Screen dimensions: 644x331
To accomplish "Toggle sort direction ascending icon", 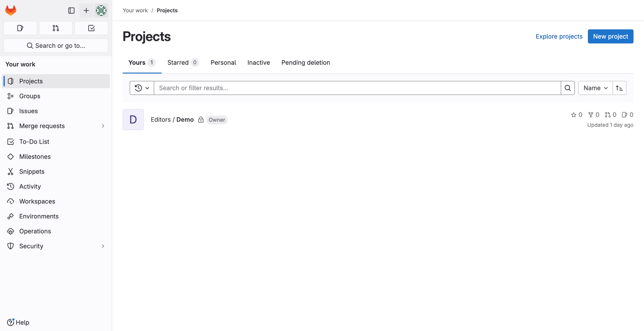I will (x=619, y=88).
